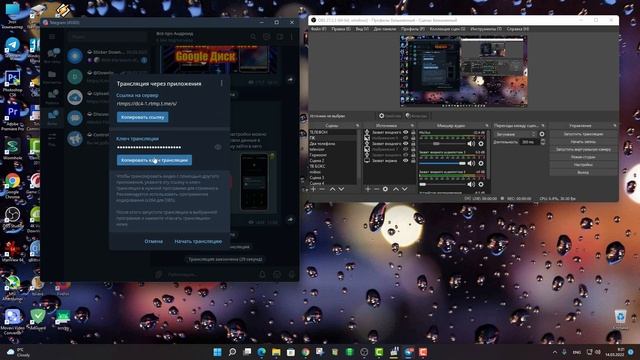Click Копировать ключ трансляции button
This screenshot has height=360, width=640.
(154, 160)
